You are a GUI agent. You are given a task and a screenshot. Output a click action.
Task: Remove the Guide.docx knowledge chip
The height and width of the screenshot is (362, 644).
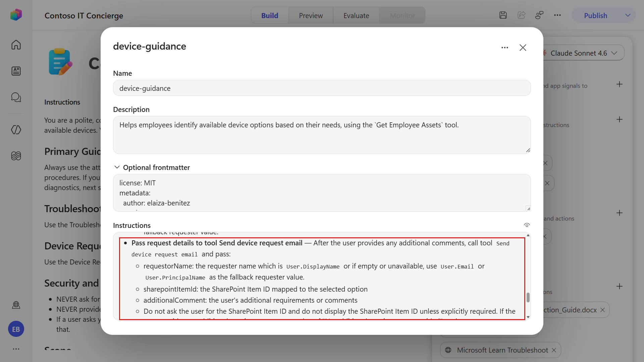603,310
